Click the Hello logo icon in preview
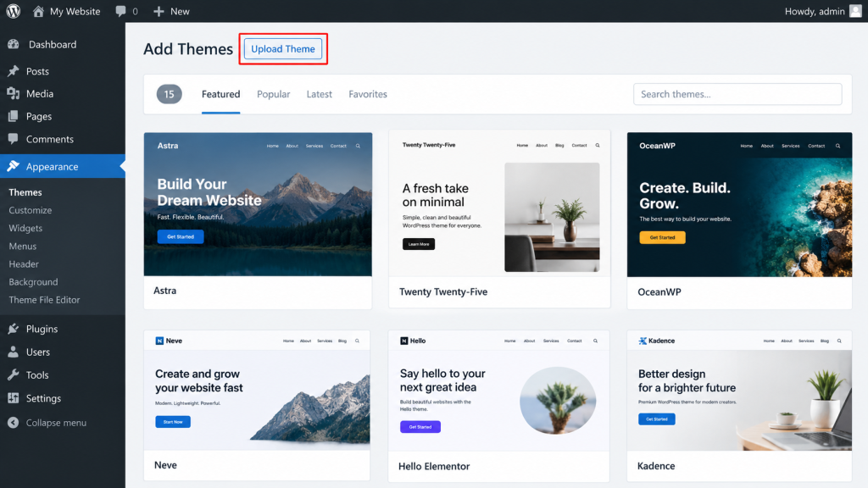Screen dimensions: 868x488 pyautogui.click(x=404, y=341)
